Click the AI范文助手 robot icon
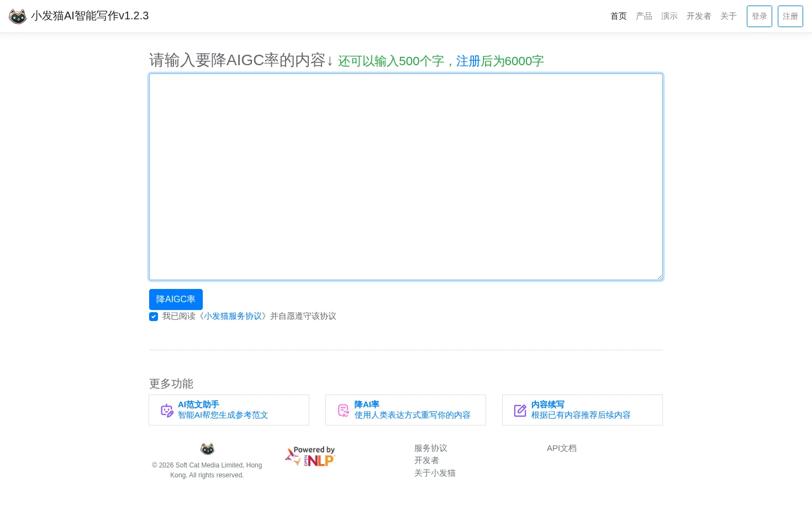 click(167, 411)
